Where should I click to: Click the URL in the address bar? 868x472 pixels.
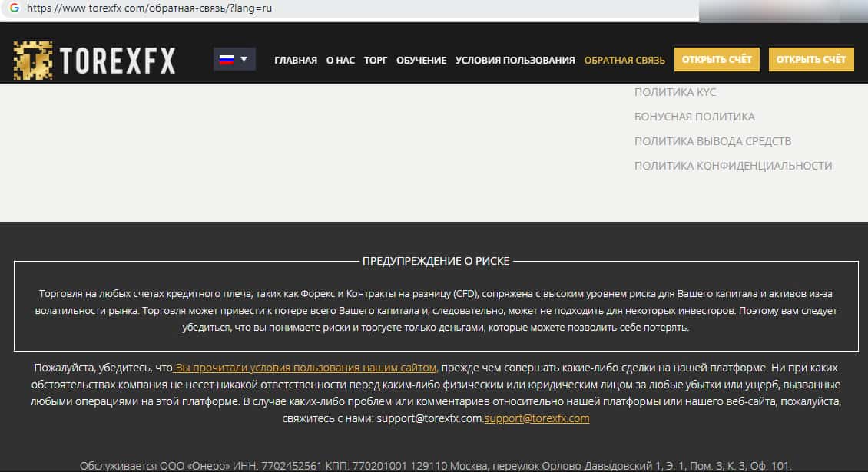[150, 8]
